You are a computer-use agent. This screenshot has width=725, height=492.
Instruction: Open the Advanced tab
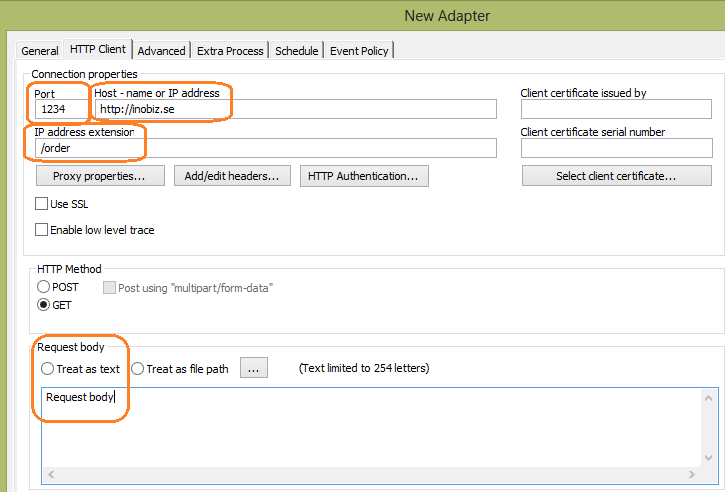161,50
